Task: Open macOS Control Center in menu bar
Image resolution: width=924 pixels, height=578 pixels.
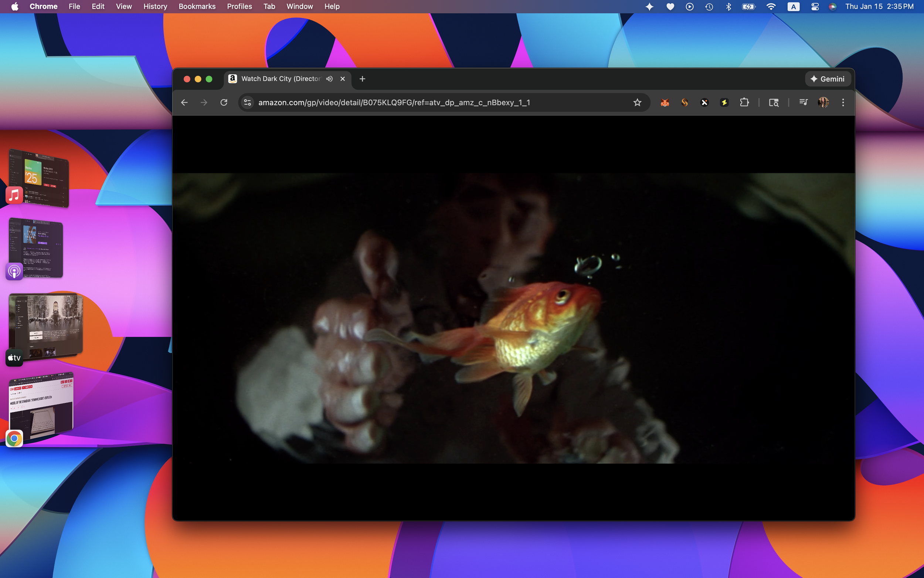Action: (815, 7)
